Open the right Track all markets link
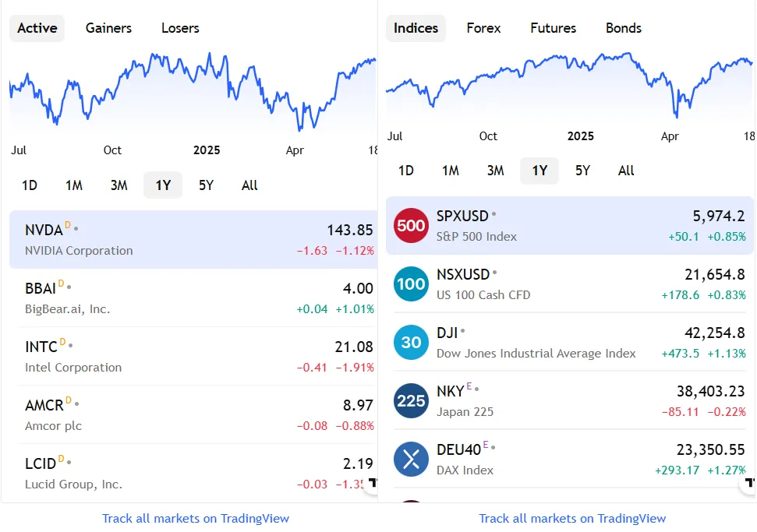This screenshot has height=532, width=757. click(x=572, y=518)
